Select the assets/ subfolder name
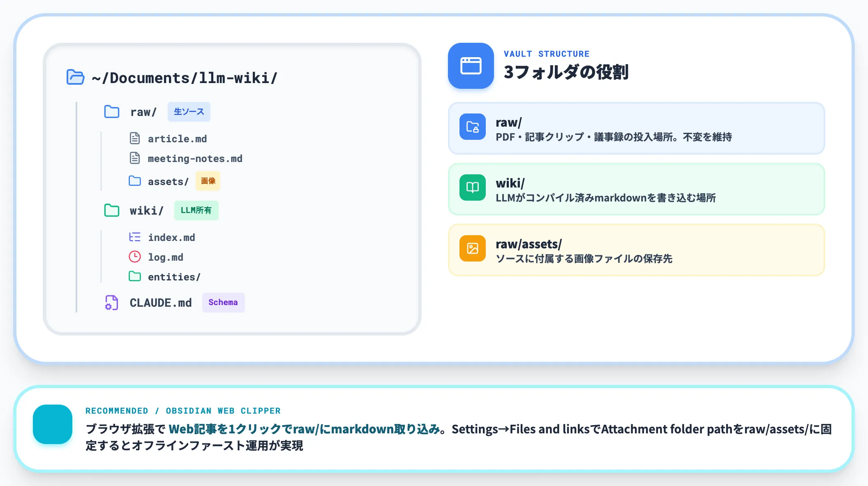 click(x=169, y=181)
